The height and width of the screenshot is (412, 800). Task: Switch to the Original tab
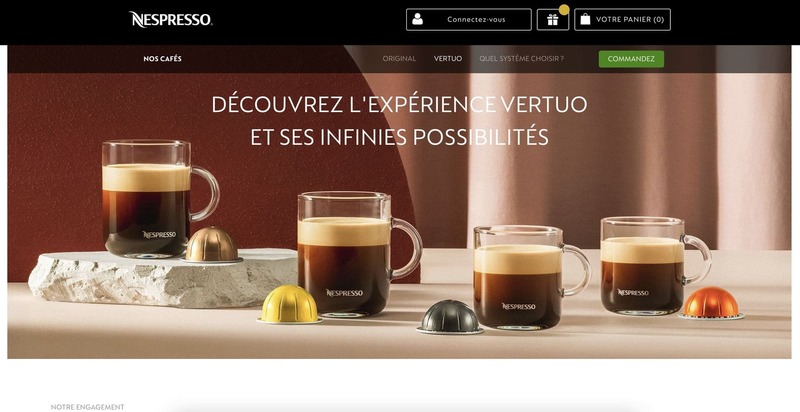[x=399, y=59]
